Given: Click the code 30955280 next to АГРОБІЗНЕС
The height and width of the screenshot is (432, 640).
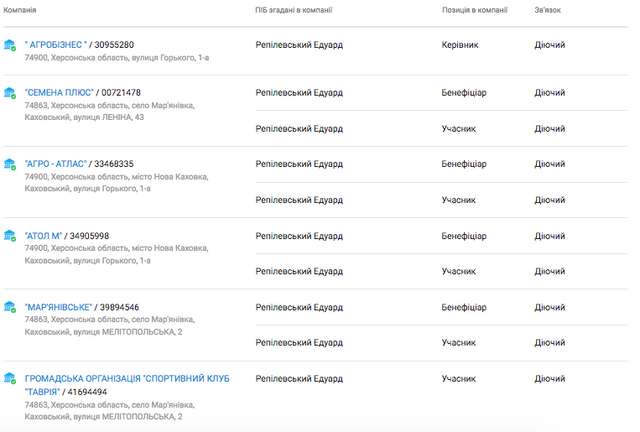Looking at the screenshot, I should pos(114,45).
